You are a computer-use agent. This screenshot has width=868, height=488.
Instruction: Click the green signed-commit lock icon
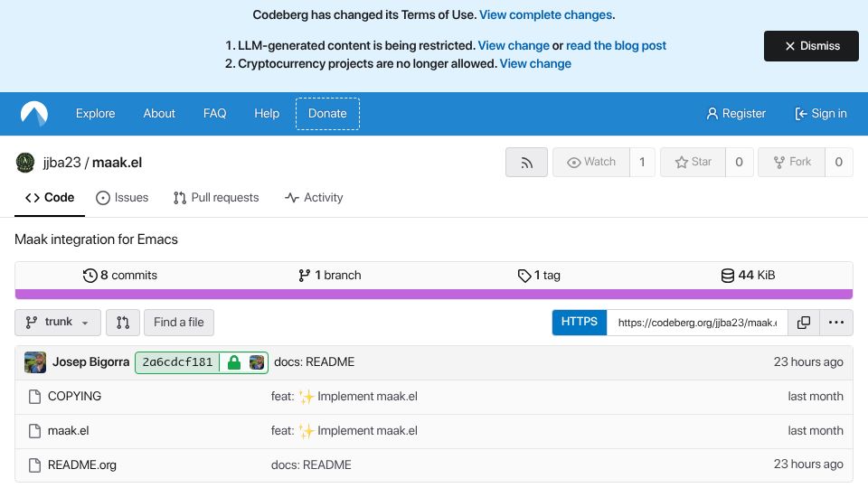pos(234,362)
